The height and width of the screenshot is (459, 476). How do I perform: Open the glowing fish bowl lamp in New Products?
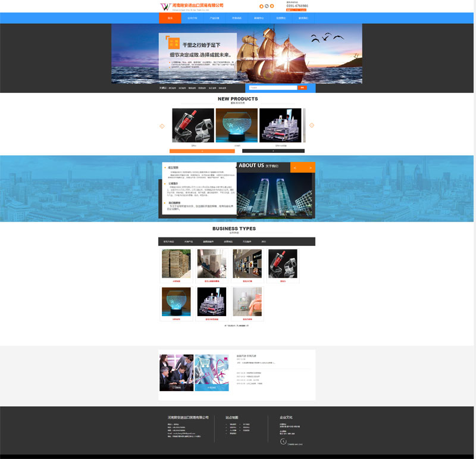click(x=236, y=126)
